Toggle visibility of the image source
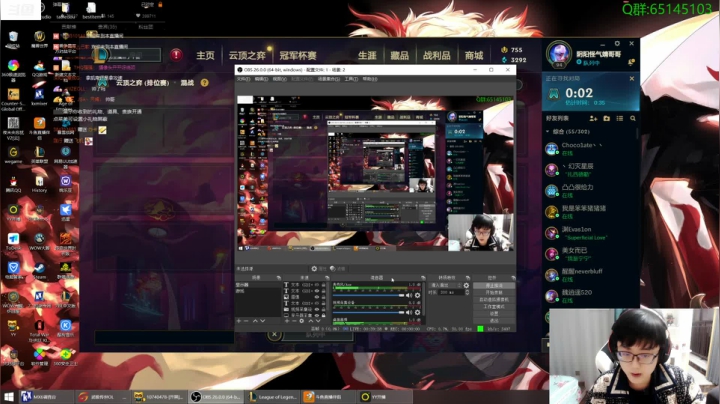 point(317,297)
